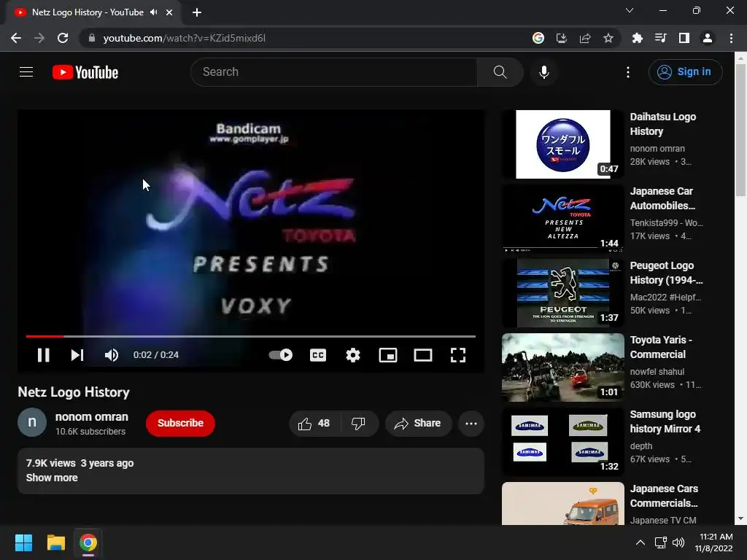Screen dimensions: 747x560
Task: Open Japanese Car Automobiles video title
Action: (662, 198)
